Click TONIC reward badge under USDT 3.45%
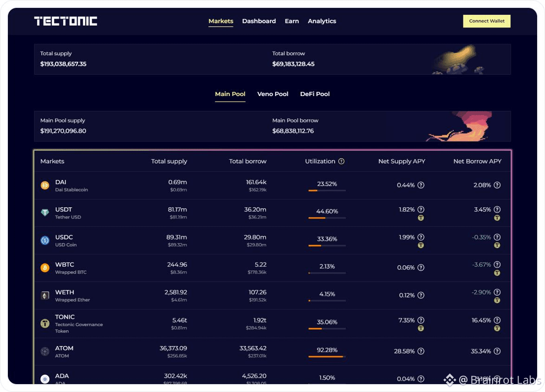The width and height of the screenshot is (545, 392). click(x=497, y=218)
